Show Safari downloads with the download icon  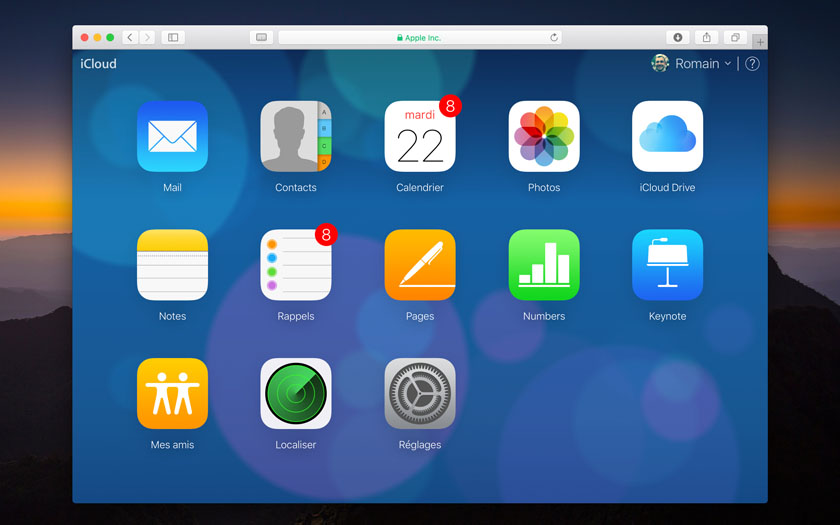coord(678,38)
